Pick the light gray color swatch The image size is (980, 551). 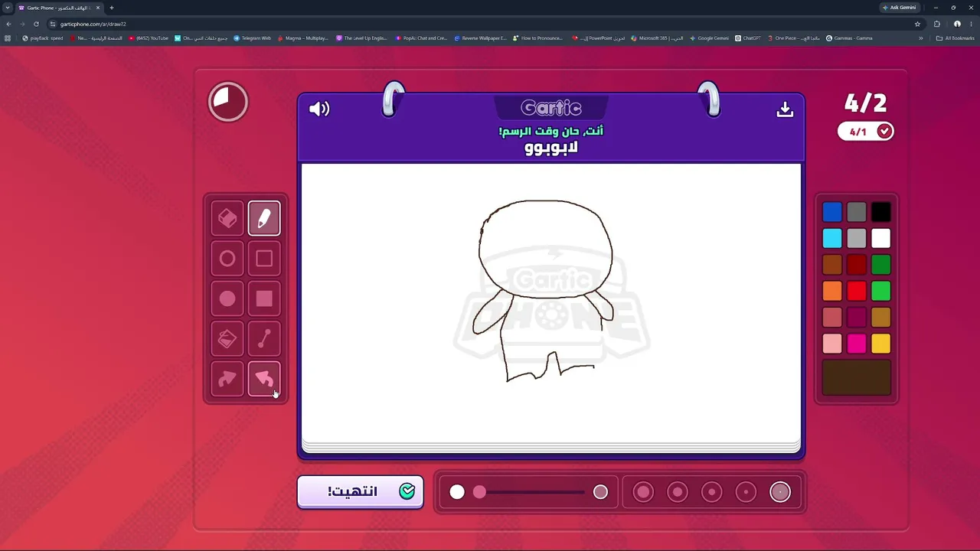[857, 239]
